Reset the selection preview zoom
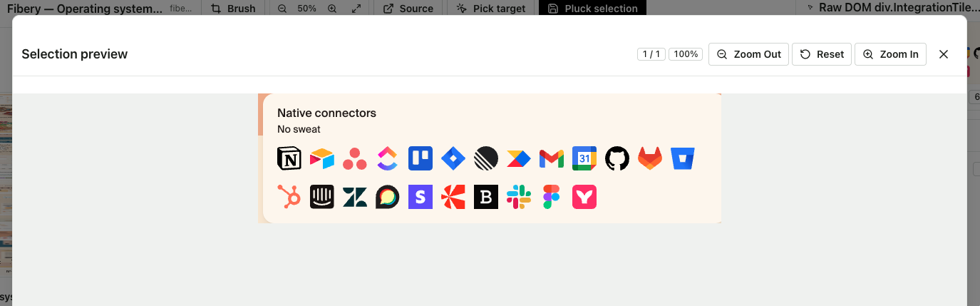Viewport: 980px width, 306px height. click(x=822, y=54)
